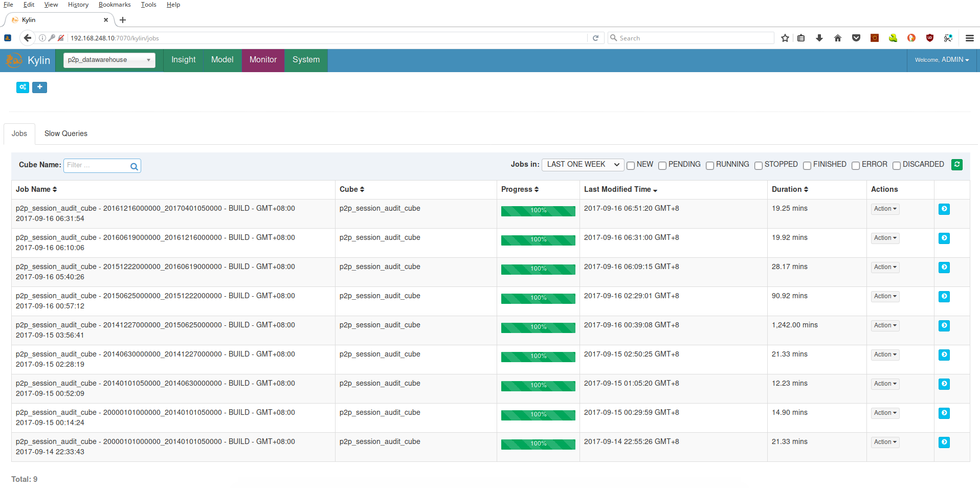Sort table by Duration column header
980x488 pixels.
tap(790, 189)
